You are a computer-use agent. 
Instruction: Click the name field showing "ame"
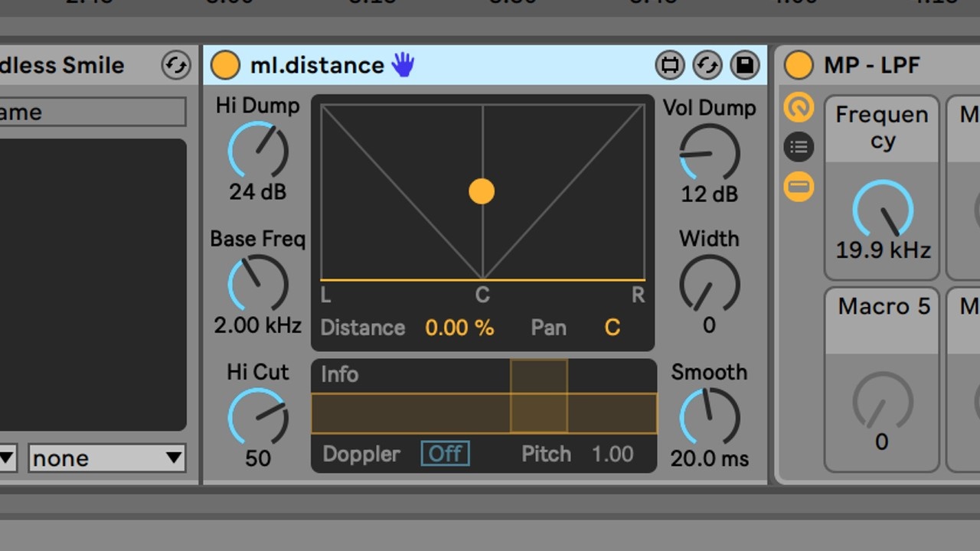[x=93, y=112]
